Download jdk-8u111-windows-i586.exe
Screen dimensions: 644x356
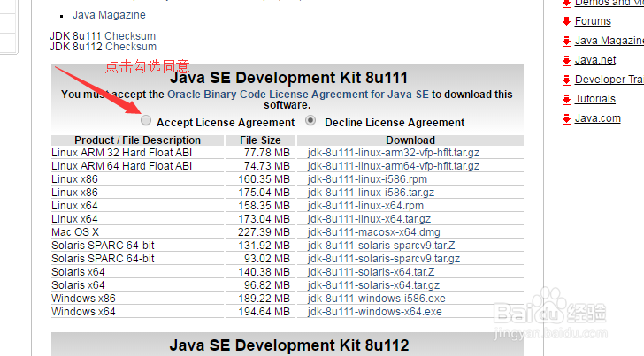[377, 299]
